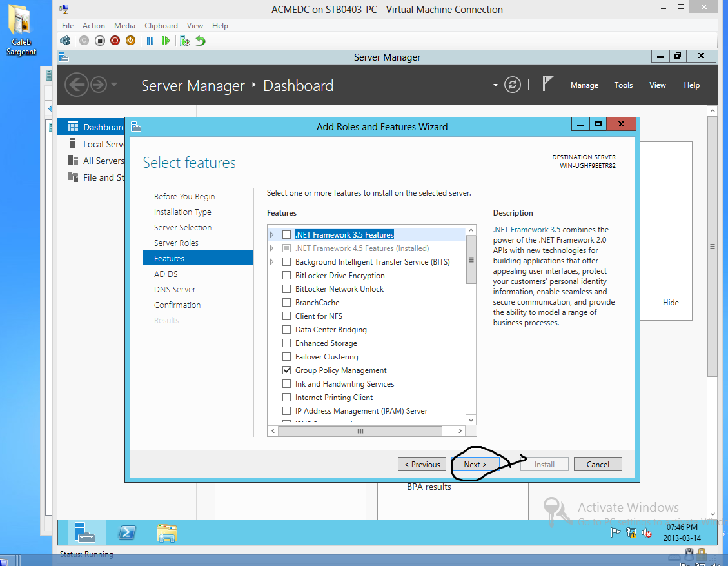Click the Next button
Image resolution: width=728 pixels, height=566 pixels.
click(475, 464)
